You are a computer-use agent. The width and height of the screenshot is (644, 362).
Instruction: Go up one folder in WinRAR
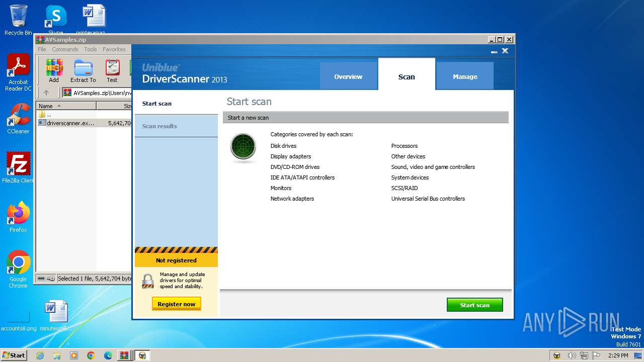[x=46, y=93]
